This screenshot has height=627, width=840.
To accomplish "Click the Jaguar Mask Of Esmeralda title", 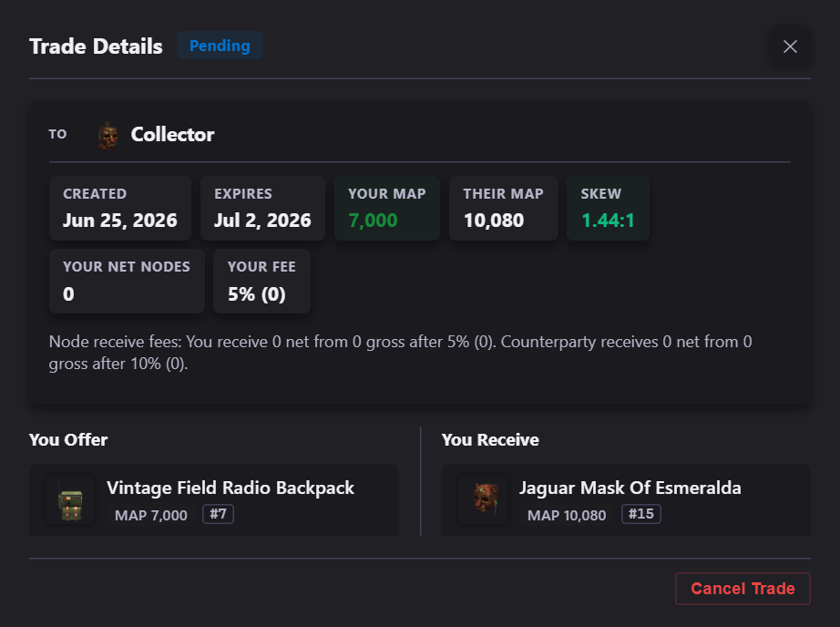I will point(630,488).
